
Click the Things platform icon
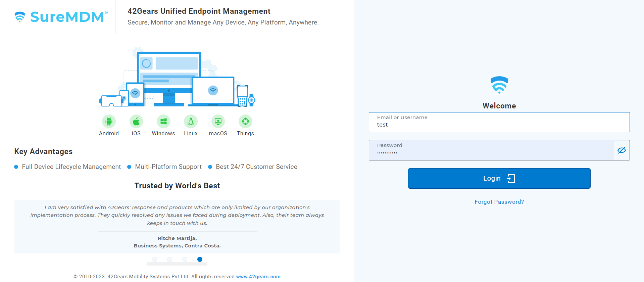click(245, 122)
